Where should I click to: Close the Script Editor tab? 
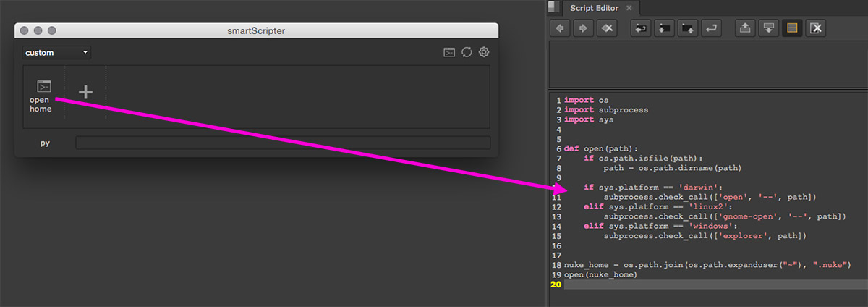[629, 8]
